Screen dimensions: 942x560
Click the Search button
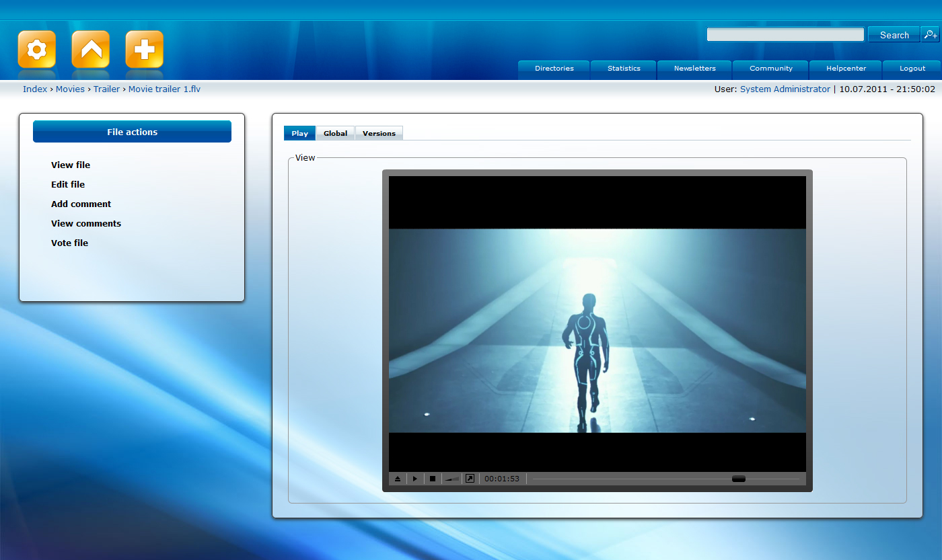[894, 35]
